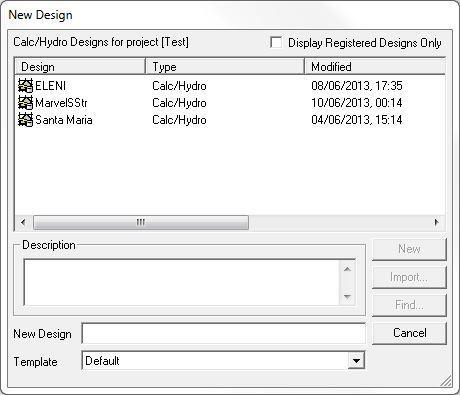Click the horizontal scrollbar thumb
The height and width of the screenshot is (395, 460).
coord(141,222)
